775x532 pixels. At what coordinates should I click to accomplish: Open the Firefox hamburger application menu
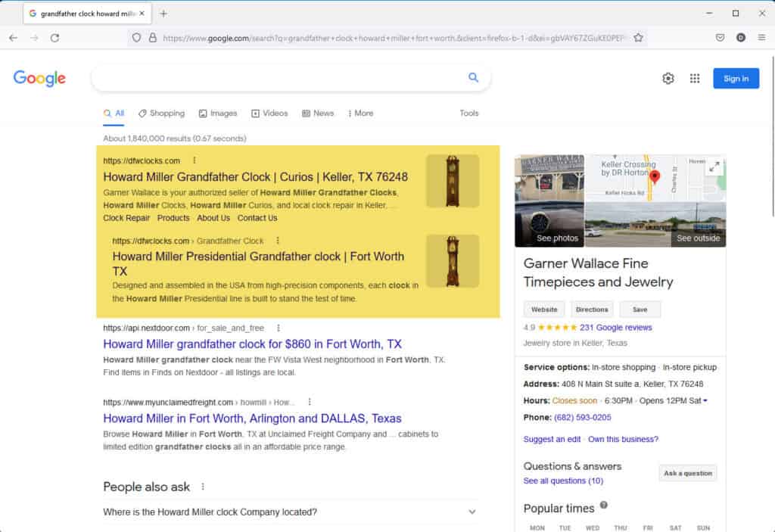pos(761,38)
